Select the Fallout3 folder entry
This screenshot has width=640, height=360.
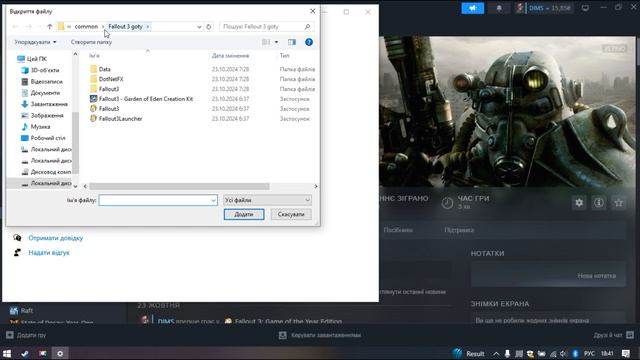point(109,89)
